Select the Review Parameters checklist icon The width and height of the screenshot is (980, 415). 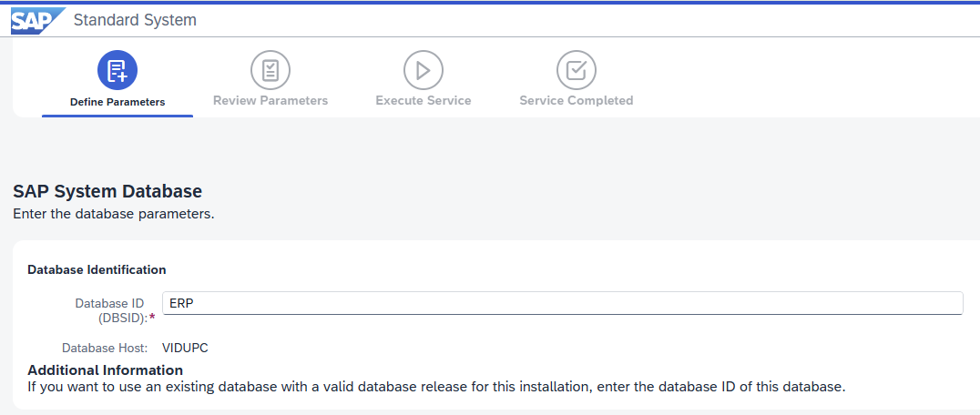pyautogui.click(x=271, y=70)
